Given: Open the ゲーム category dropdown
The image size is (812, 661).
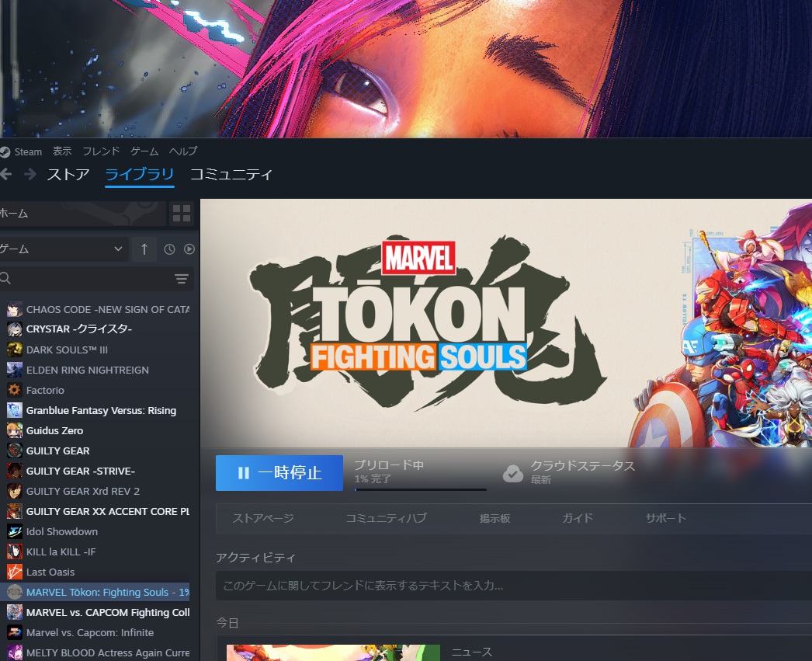Looking at the screenshot, I should click(63, 249).
